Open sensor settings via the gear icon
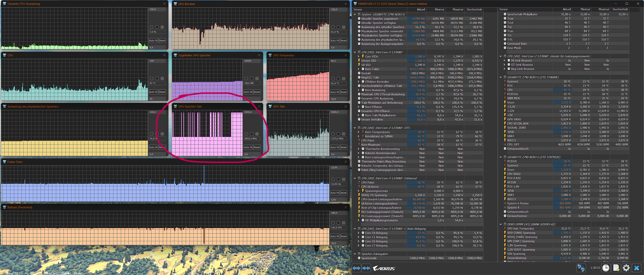This screenshot has height=275, width=644. (x=626, y=268)
